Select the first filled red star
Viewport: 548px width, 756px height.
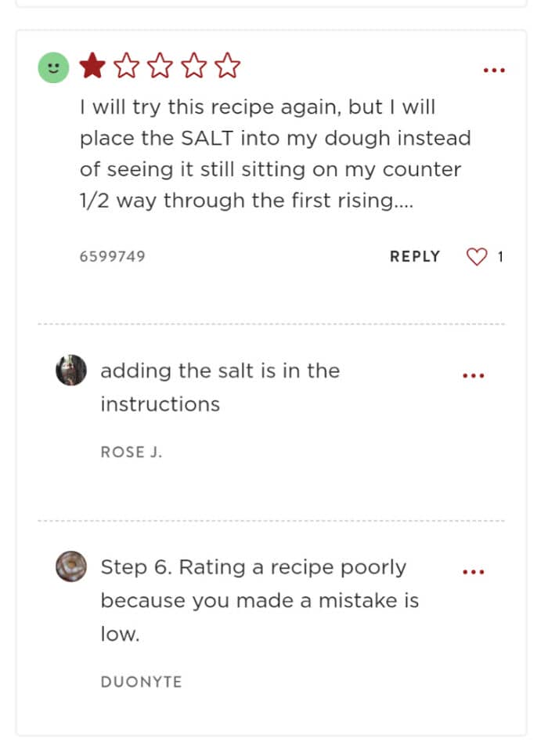tap(92, 66)
